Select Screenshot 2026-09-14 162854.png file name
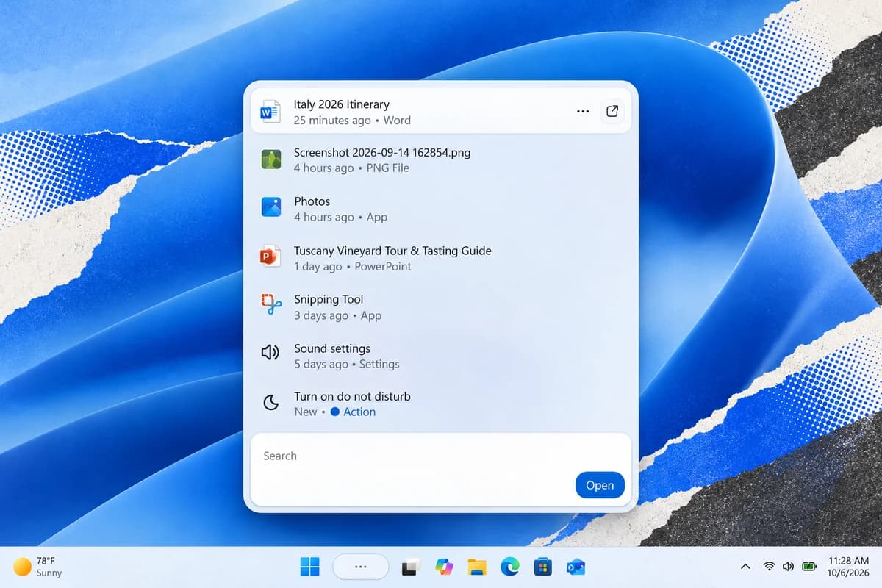The image size is (882, 588). [x=382, y=153]
